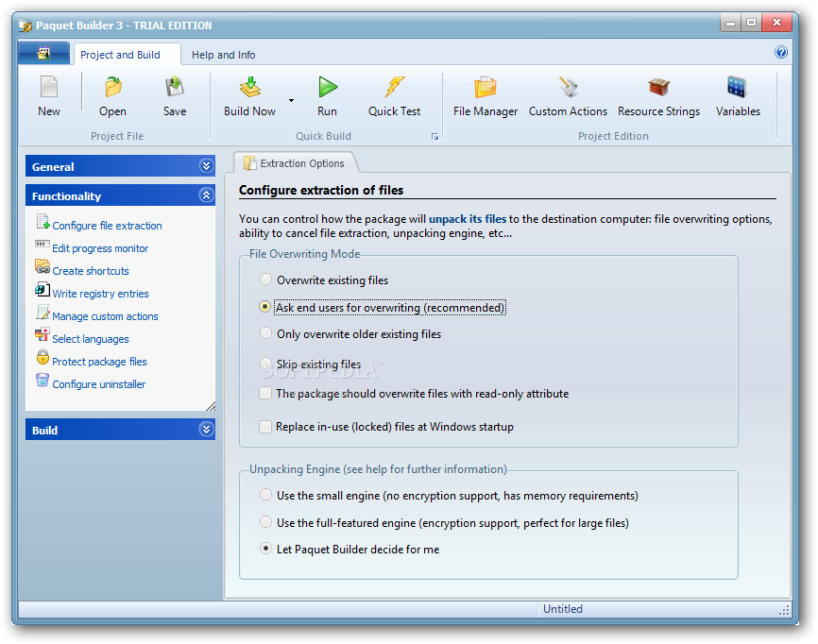Switch to the Help and Info ribbon tab

(x=223, y=55)
